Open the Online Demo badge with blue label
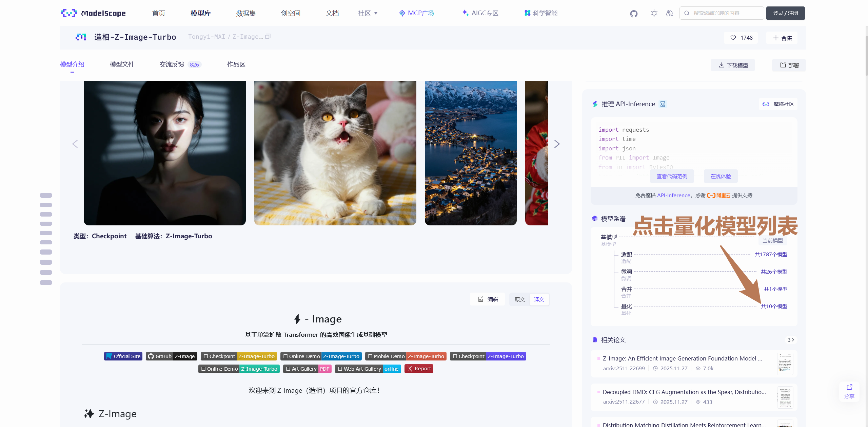This screenshot has width=868, height=427. tap(321, 356)
